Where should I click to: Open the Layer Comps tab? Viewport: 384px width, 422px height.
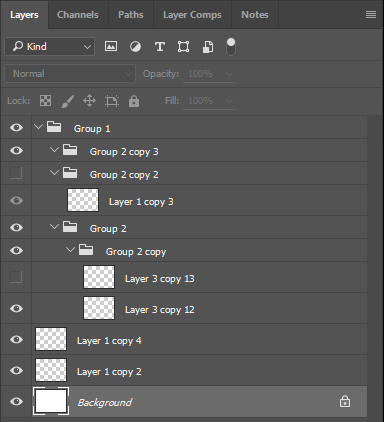192,15
